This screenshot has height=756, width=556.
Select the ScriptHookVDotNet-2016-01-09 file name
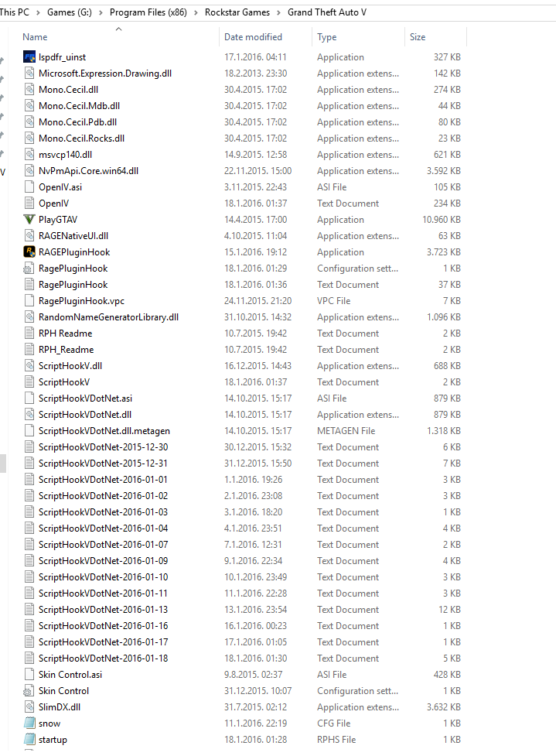pos(103,561)
